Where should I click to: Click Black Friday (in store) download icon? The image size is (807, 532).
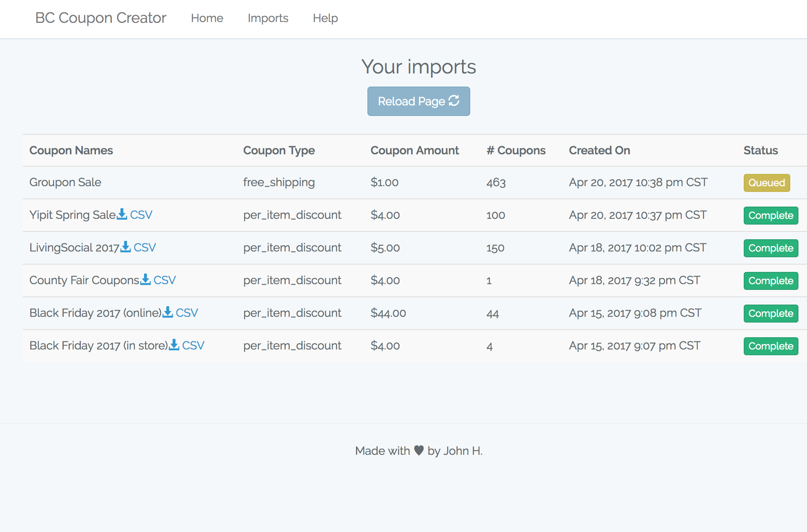click(x=174, y=345)
